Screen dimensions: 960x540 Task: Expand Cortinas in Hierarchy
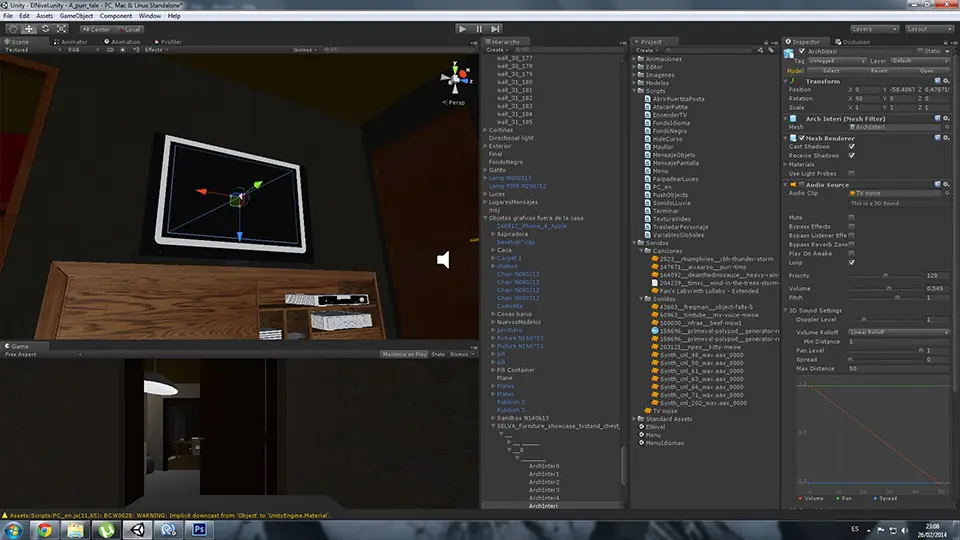486,130
